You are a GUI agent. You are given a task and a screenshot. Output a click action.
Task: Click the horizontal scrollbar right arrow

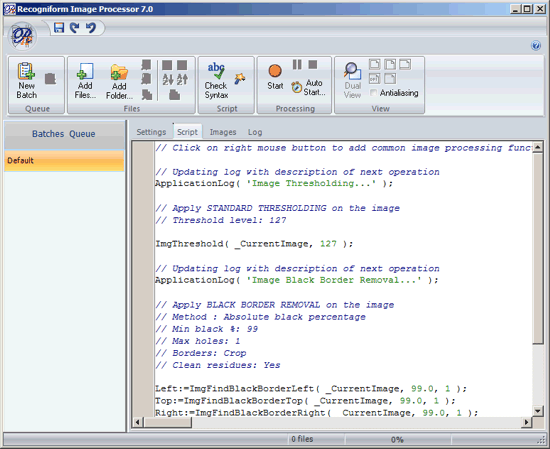pos(526,422)
